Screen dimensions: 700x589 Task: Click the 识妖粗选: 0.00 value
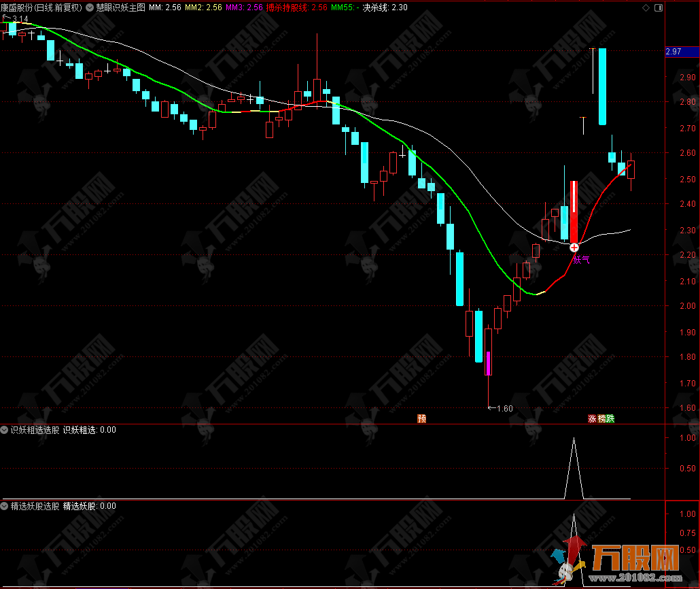(89, 430)
